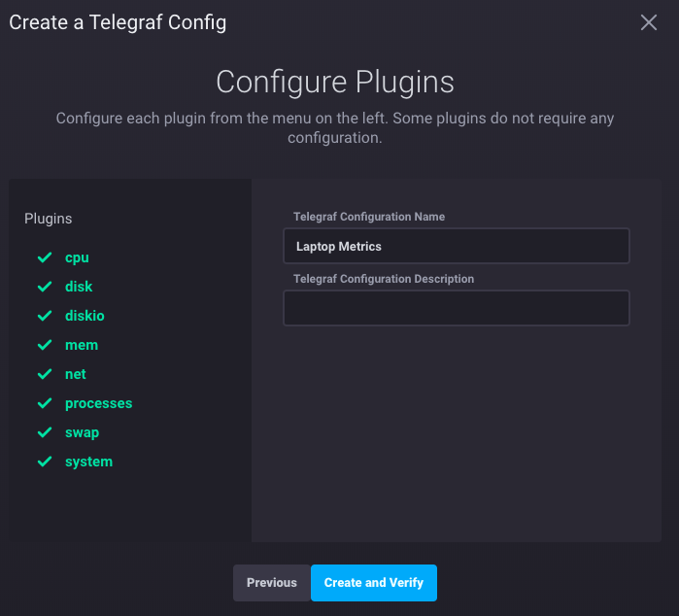Image resolution: width=679 pixels, height=616 pixels.
Task: Click the checkmark icon beside cpu
Action: tap(45, 257)
